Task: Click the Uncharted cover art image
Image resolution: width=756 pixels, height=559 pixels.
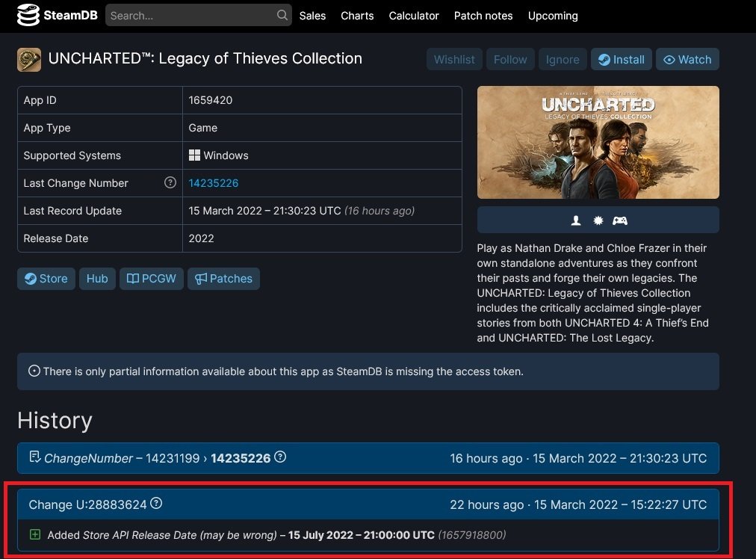Action: coord(598,142)
